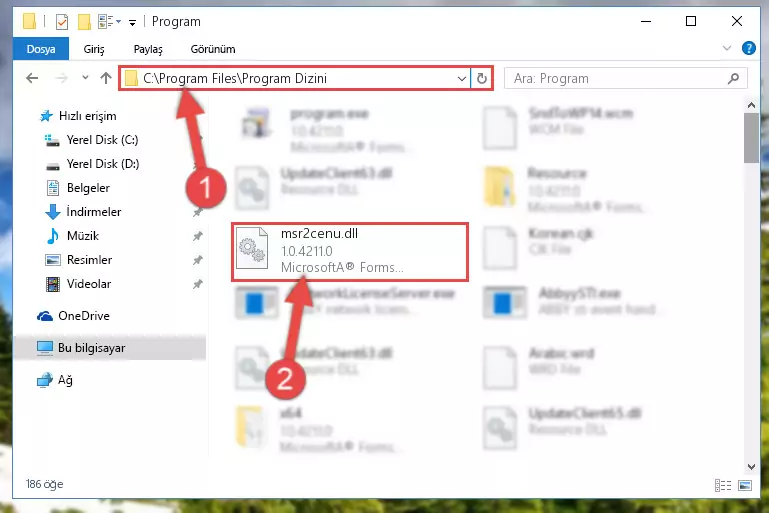Open the recent locations dropdown arrow
Screen dimensions: 769x513
click(85, 77)
